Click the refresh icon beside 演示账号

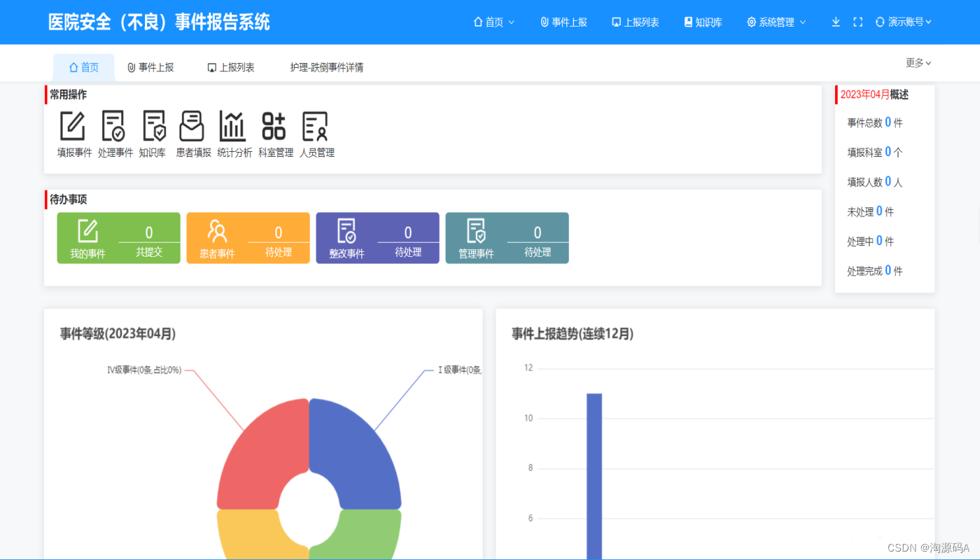coord(879,22)
